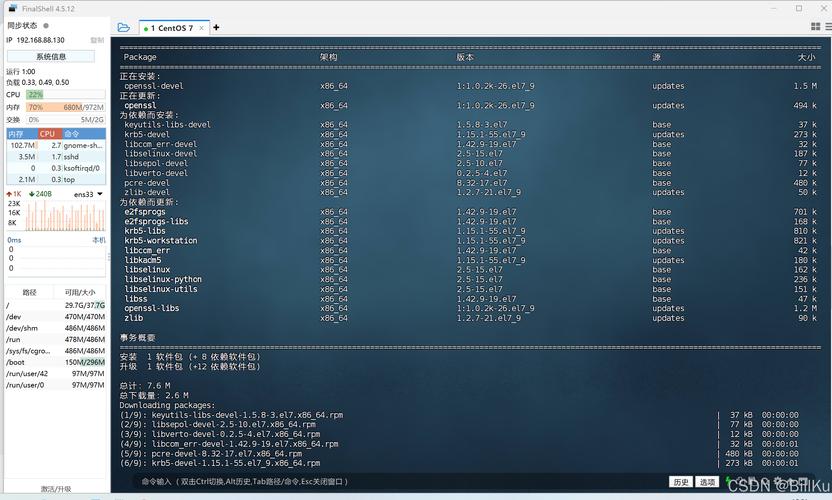Click the Package column header in terminal
832x500 pixels.
click(x=140, y=57)
